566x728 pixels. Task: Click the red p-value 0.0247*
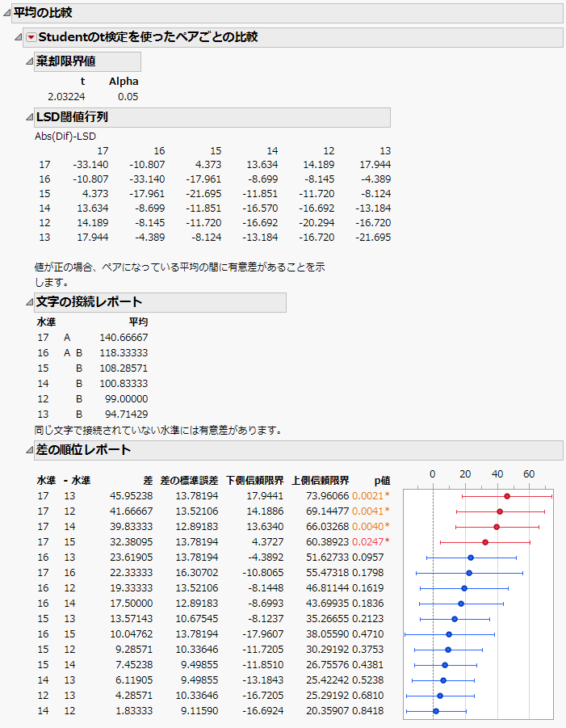point(371,542)
